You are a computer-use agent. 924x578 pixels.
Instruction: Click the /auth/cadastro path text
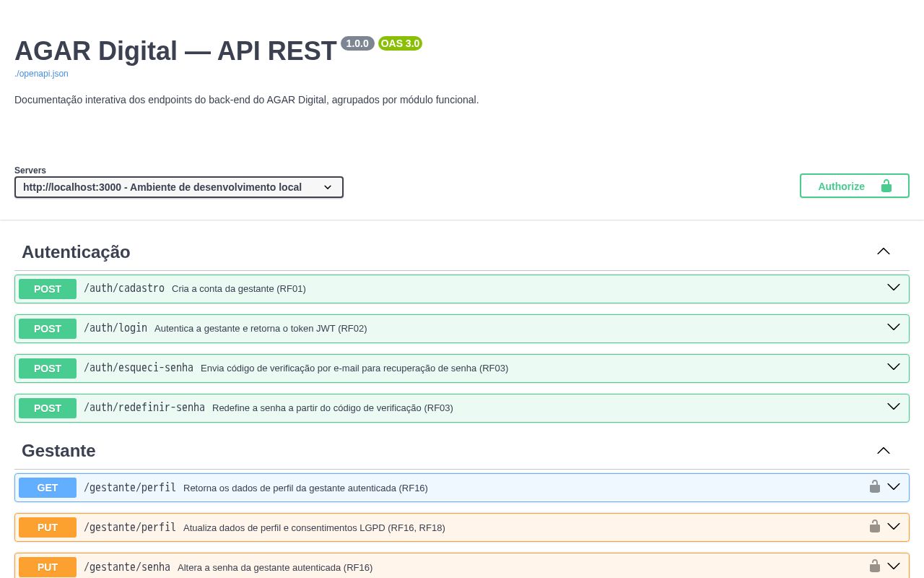[124, 288]
